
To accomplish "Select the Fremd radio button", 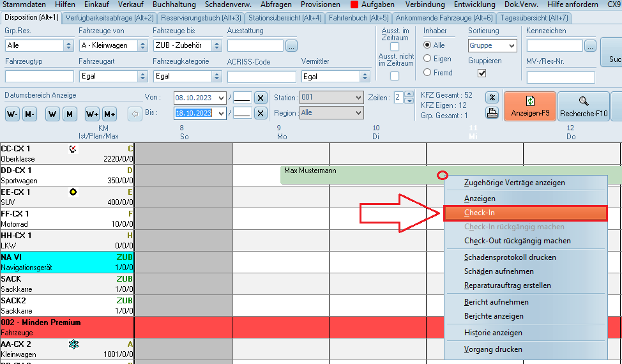I will point(428,73).
